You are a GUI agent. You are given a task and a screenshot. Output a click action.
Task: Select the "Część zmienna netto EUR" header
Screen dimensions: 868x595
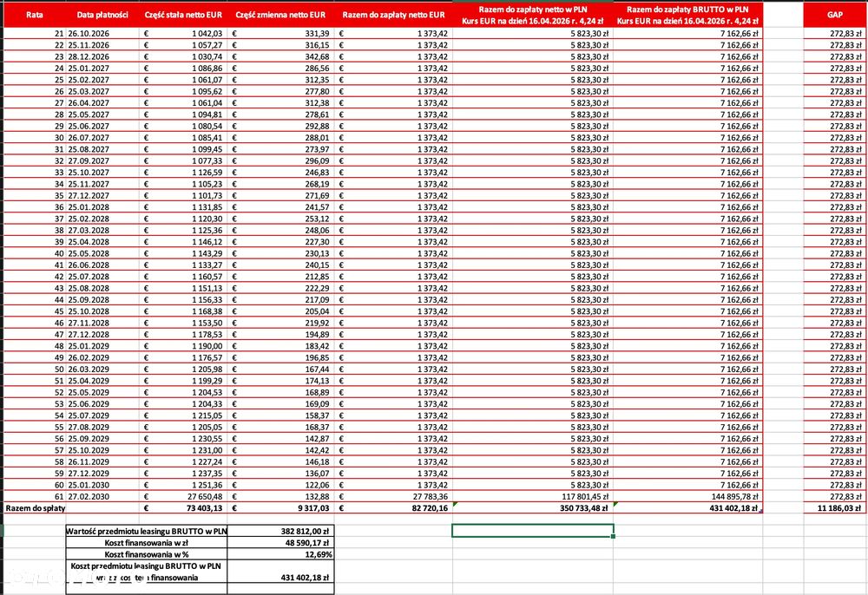[280, 15]
